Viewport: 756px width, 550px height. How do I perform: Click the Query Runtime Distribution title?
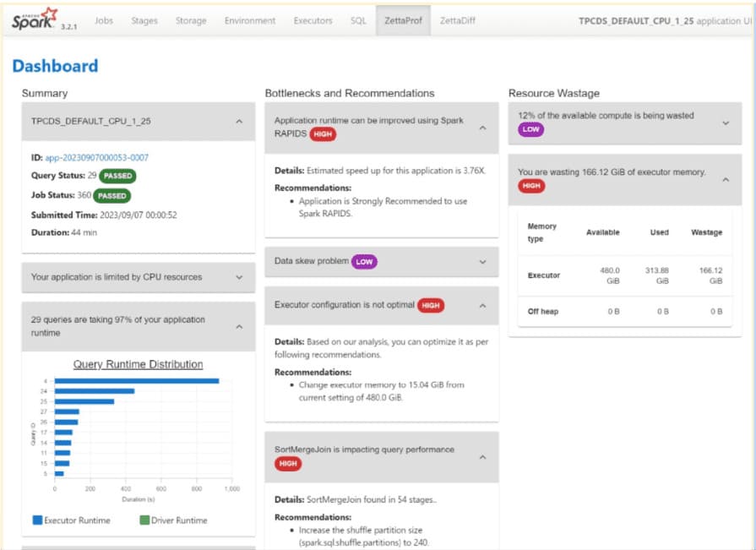(x=138, y=364)
